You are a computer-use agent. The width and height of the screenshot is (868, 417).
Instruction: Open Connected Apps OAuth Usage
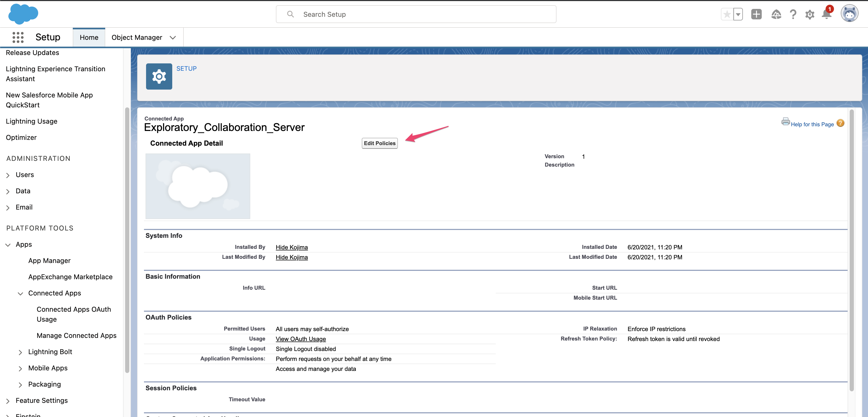click(x=74, y=314)
